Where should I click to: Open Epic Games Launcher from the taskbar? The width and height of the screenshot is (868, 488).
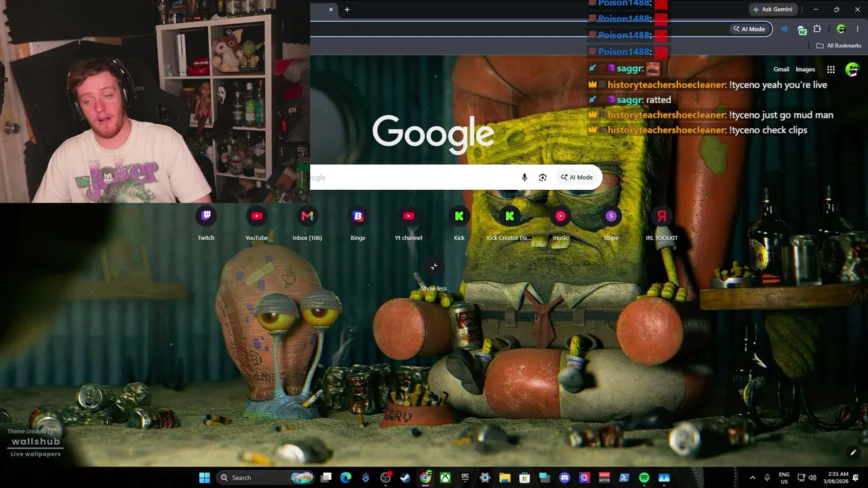click(x=465, y=478)
